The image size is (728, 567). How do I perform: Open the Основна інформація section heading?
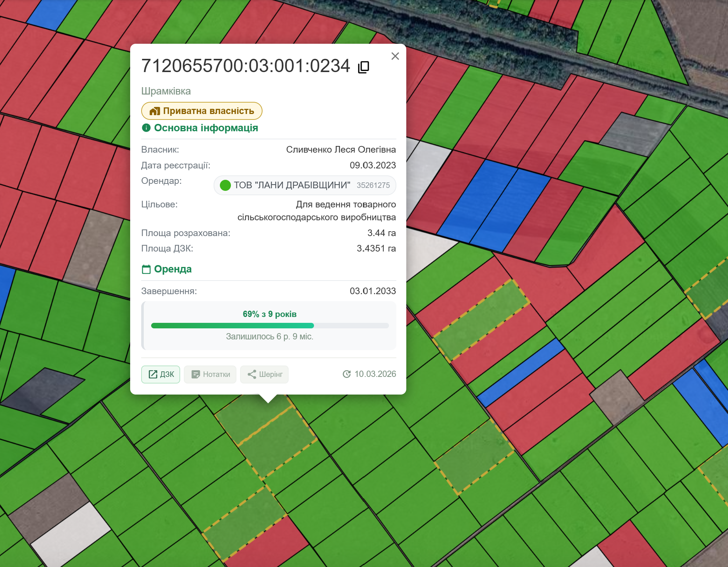pyautogui.click(x=206, y=128)
